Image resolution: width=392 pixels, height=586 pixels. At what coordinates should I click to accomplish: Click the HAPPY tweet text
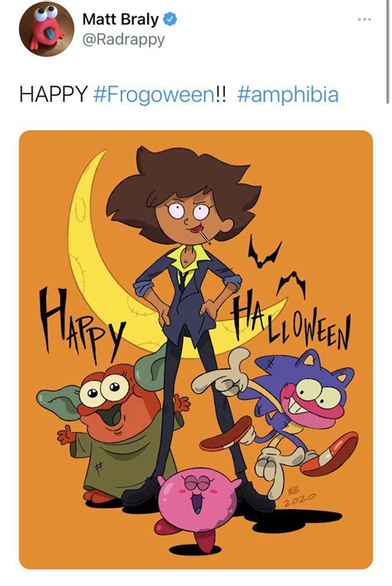[54, 94]
